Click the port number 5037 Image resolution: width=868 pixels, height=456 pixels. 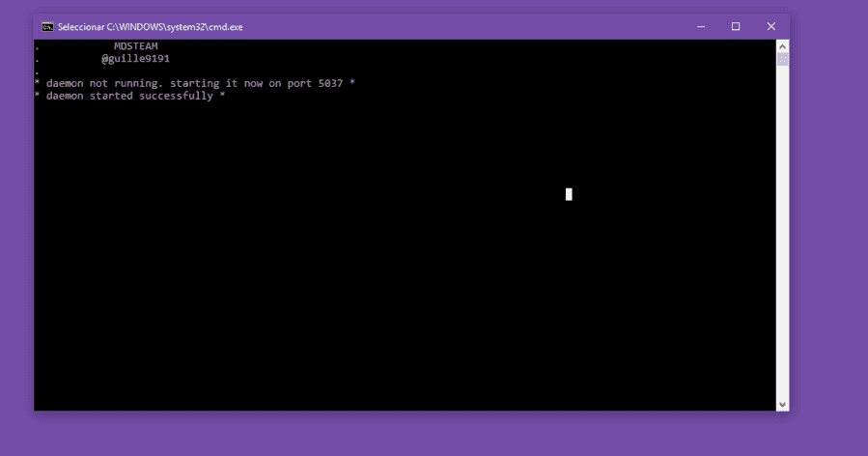coord(330,83)
